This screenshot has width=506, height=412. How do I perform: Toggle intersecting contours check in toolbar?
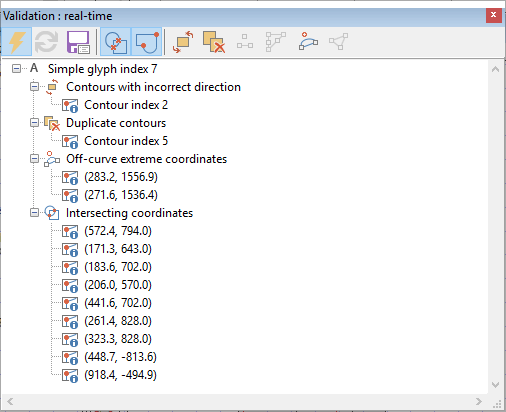tap(116, 42)
